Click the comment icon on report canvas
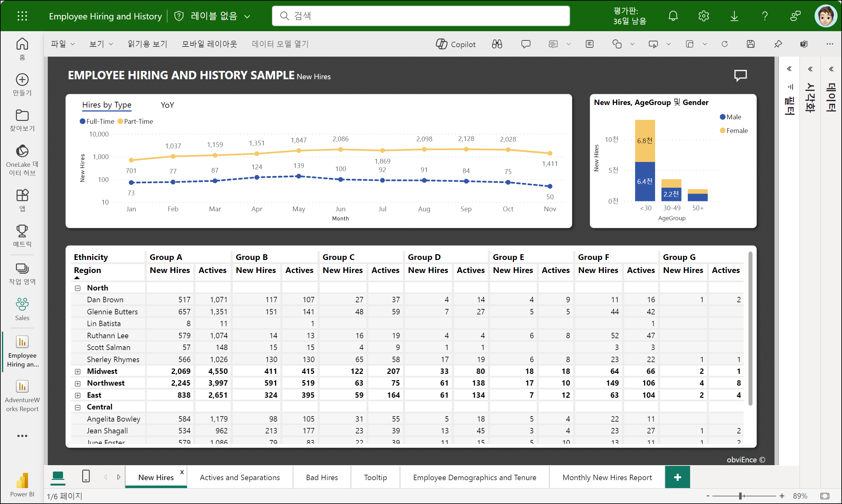Image resolution: width=842 pixels, height=504 pixels. 740,75
